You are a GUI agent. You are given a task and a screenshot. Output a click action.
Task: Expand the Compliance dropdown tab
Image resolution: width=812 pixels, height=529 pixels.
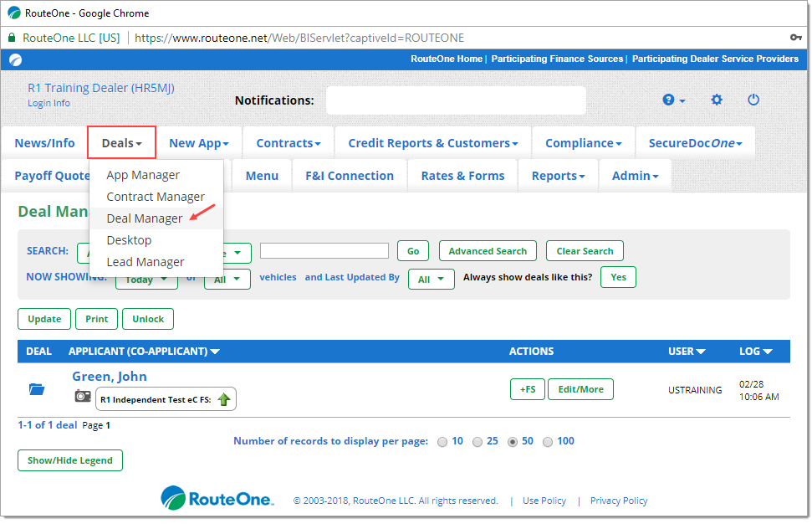tap(583, 143)
